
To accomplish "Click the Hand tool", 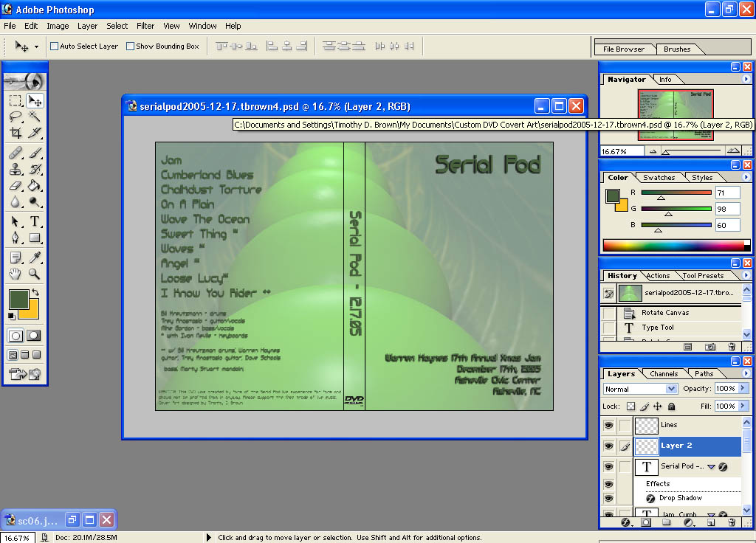I will (16, 274).
